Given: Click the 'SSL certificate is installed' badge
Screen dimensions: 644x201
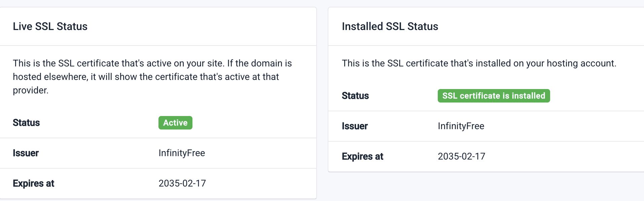Looking at the screenshot, I should click(494, 96).
